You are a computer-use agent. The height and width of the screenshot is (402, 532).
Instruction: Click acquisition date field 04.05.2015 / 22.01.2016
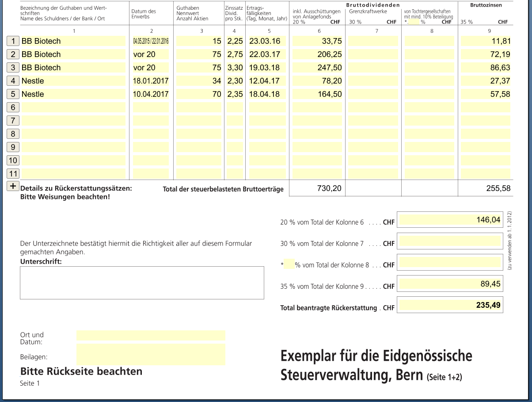point(151,41)
